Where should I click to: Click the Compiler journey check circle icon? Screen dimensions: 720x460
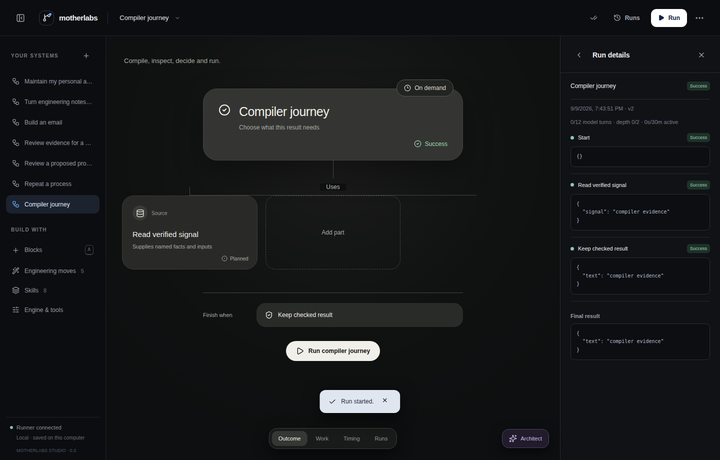[x=224, y=110]
